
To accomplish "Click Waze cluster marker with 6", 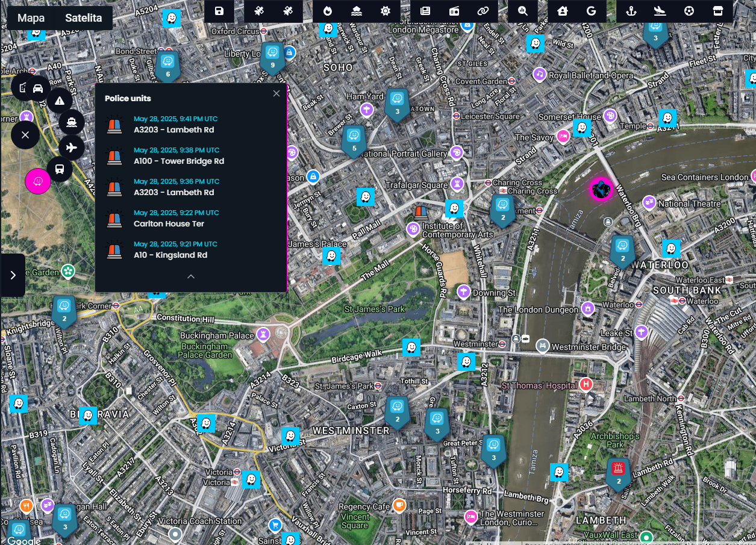I will pos(168,66).
